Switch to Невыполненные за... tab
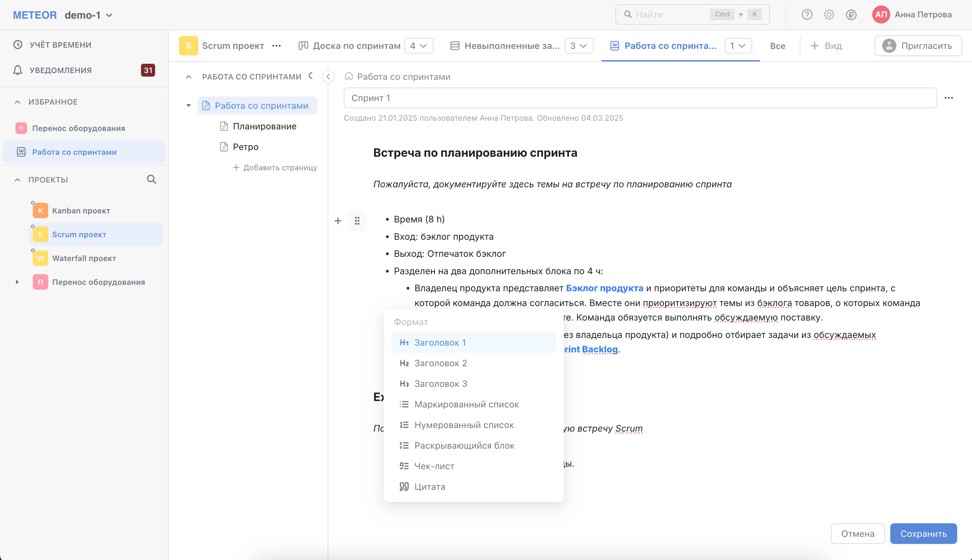This screenshot has height=560, width=972. (x=505, y=46)
